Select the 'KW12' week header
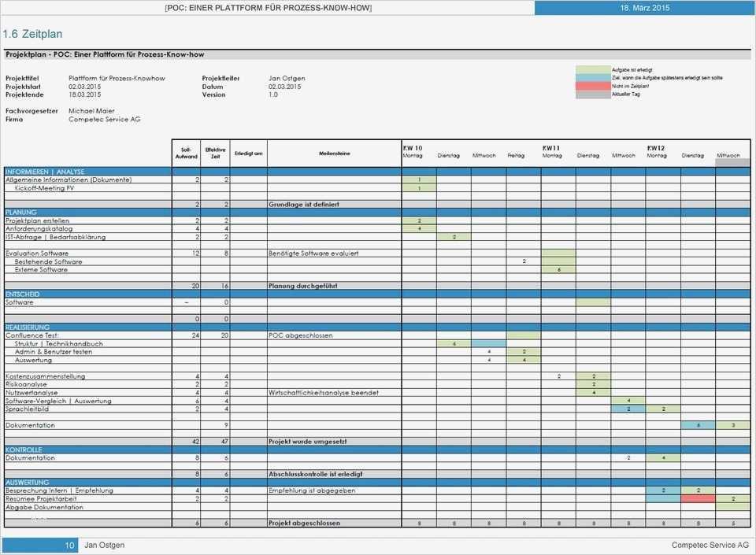This screenshot has height=555, width=756. (655, 148)
